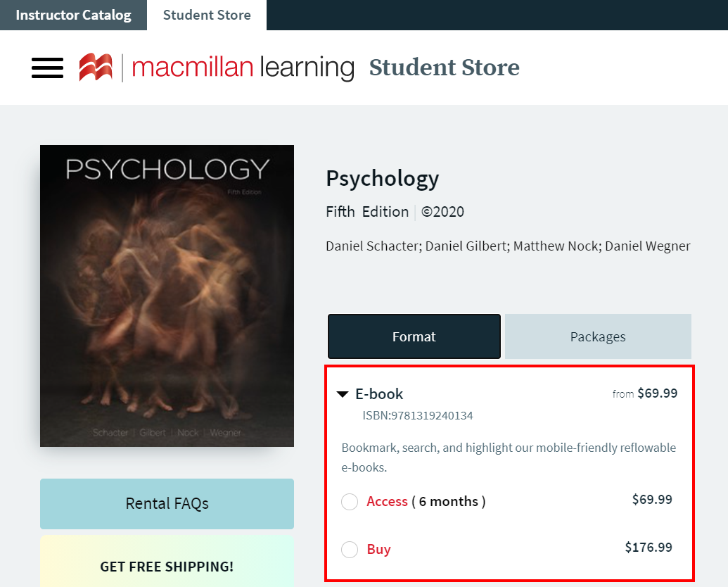Open the Format options
This screenshot has width=728, height=587.
tap(414, 336)
